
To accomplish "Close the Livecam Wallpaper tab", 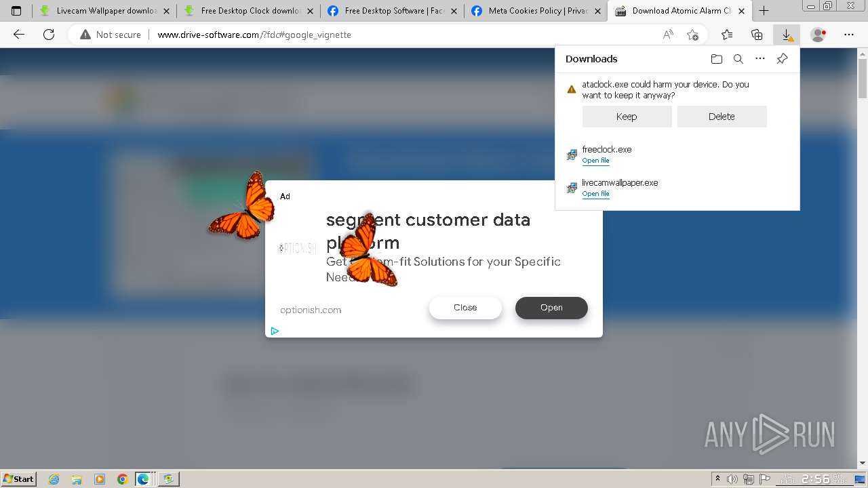I will click(166, 11).
